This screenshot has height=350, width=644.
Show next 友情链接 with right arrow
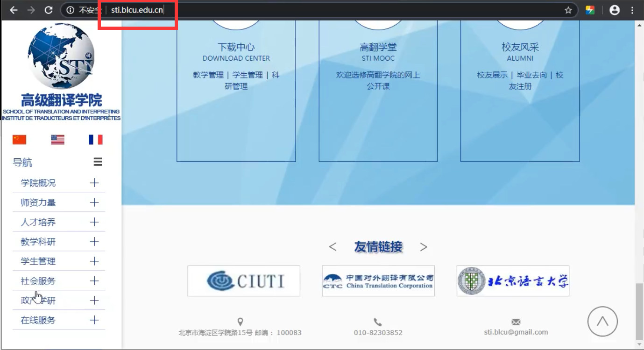coord(423,247)
